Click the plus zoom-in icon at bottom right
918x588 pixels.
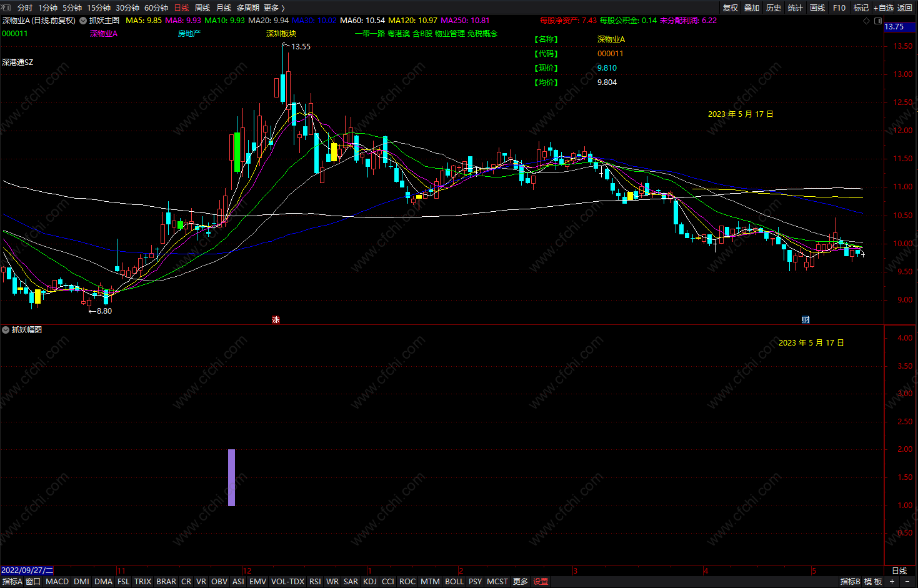pos(892,581)
